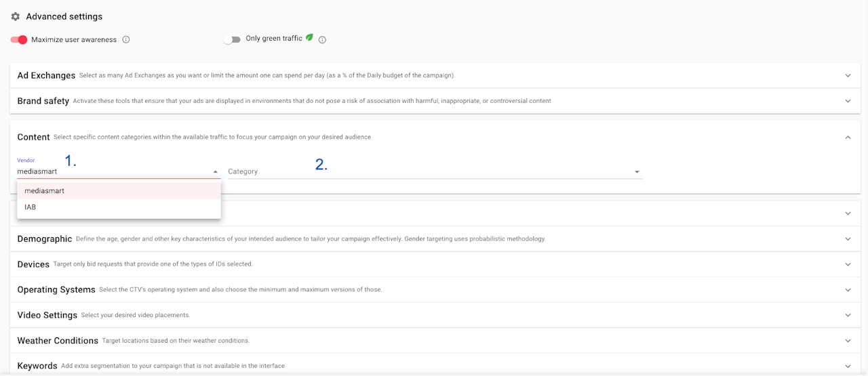Expand the Demographic section
868x376 pixels.
(848, 238)
